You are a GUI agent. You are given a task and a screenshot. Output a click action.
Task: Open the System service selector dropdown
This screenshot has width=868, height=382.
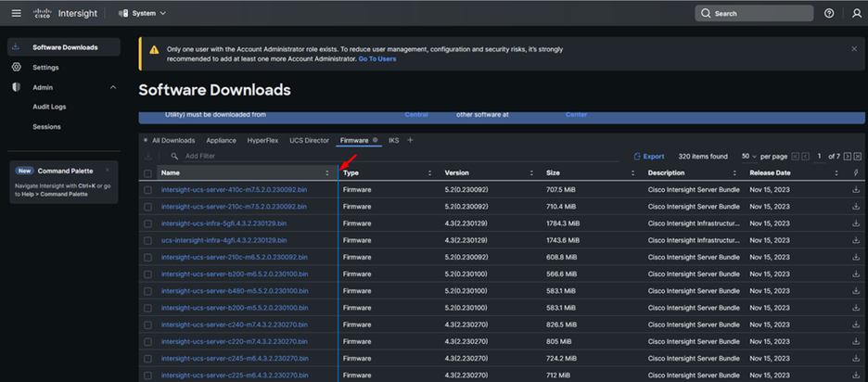point(142,13)
